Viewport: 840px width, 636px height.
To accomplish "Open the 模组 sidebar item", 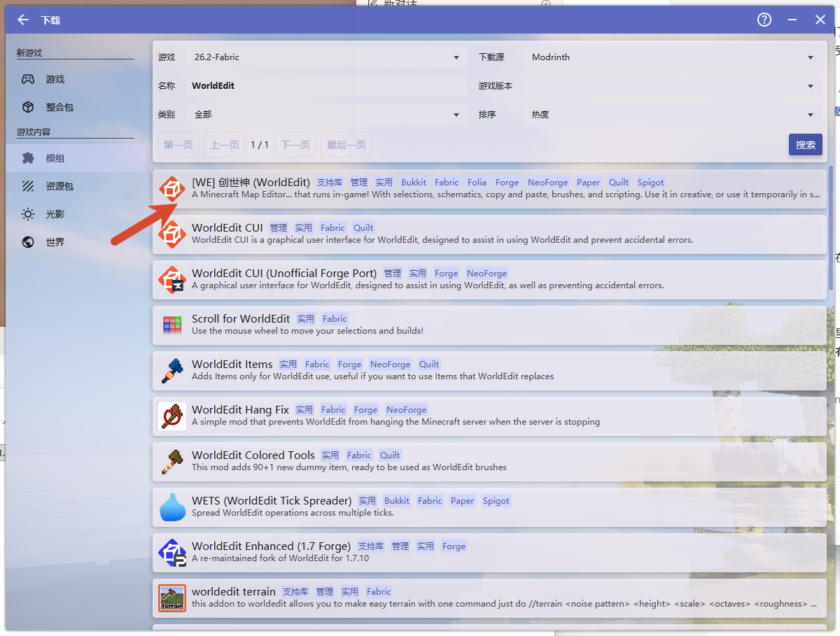I will tap(76, 158).
